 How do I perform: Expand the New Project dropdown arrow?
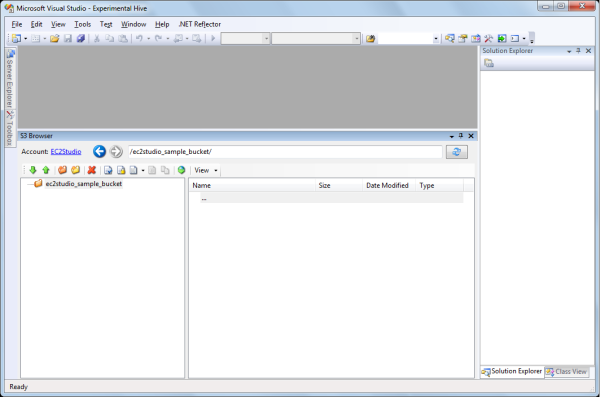pyautogui.click(x=26, y=39)
